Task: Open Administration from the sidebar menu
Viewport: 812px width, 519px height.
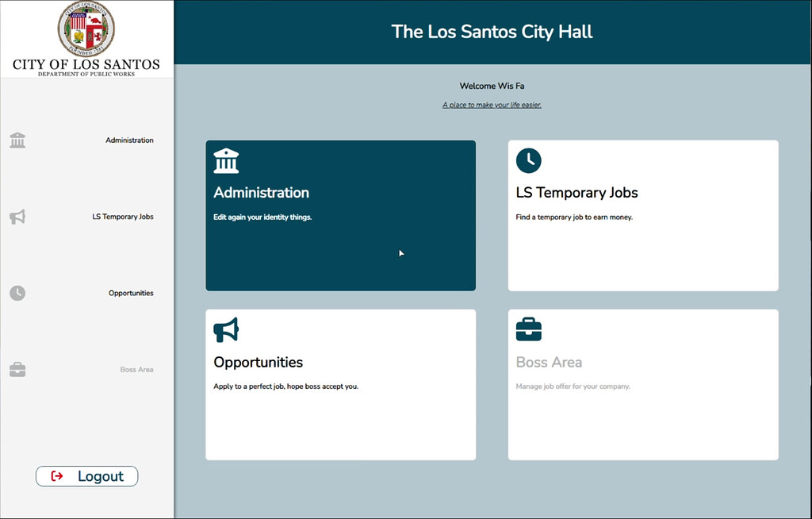Action: [129, 140]
